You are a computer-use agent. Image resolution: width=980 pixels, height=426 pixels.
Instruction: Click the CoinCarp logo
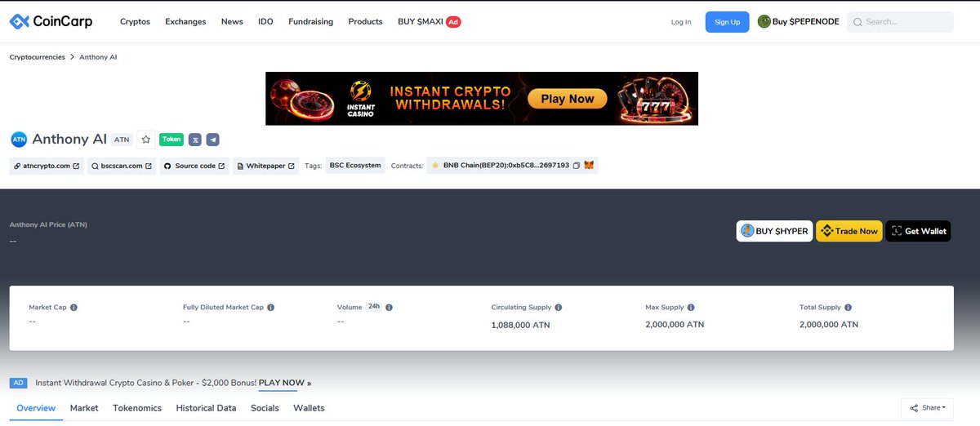click(x=51, y=21)
